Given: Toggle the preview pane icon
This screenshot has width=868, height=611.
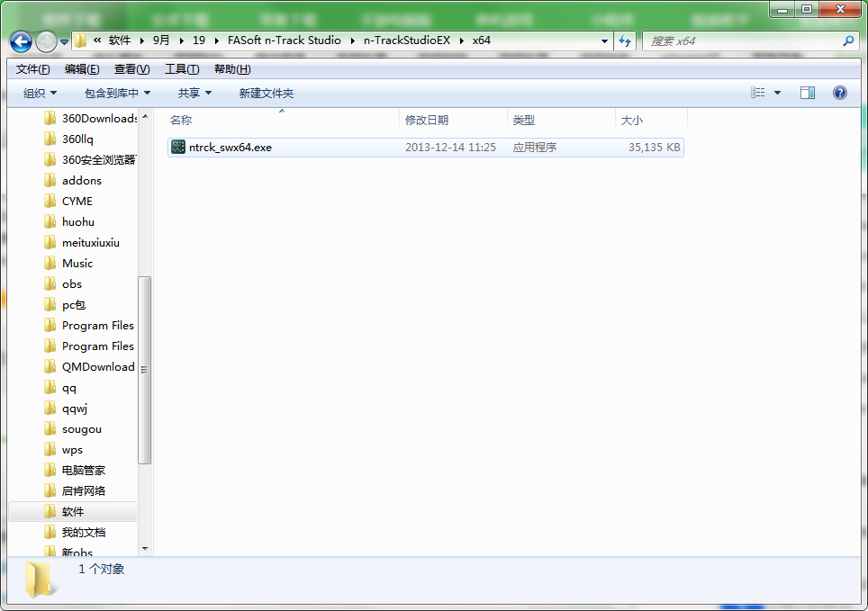Looking at the screenshot, I should (x=807, y=93).
